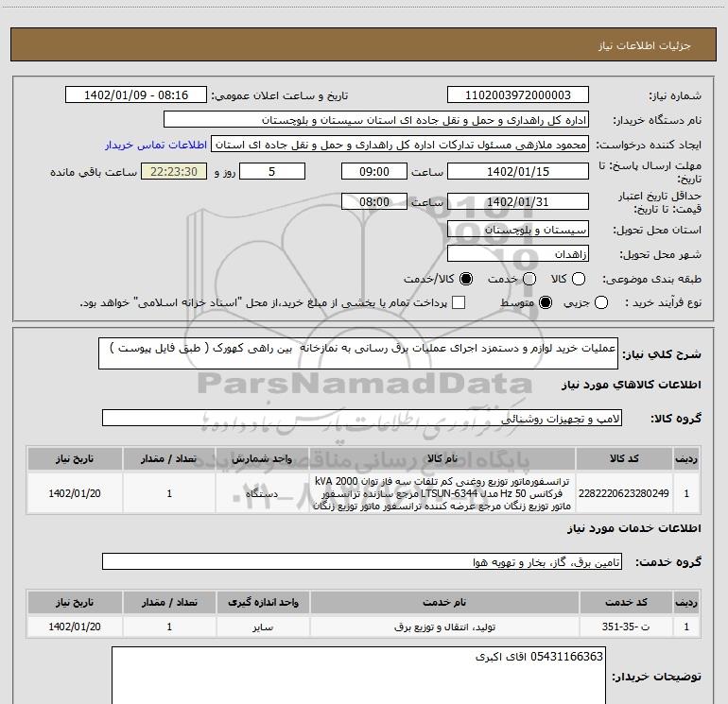
Task: Click the buyer notes box with 05431166363
Action: [358, 676]
